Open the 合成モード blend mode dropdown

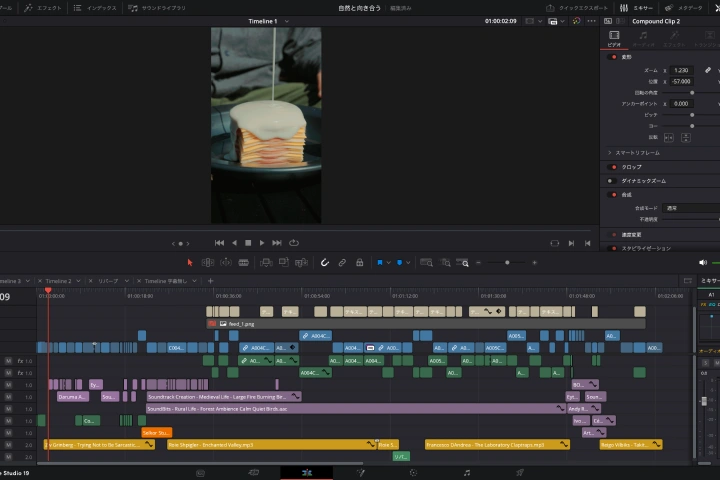(691, 208)
